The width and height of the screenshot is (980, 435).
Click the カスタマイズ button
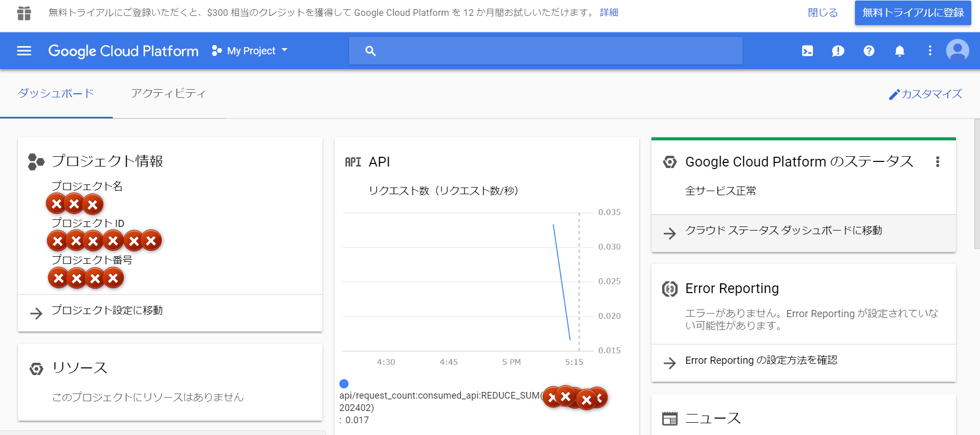[926, 94]
